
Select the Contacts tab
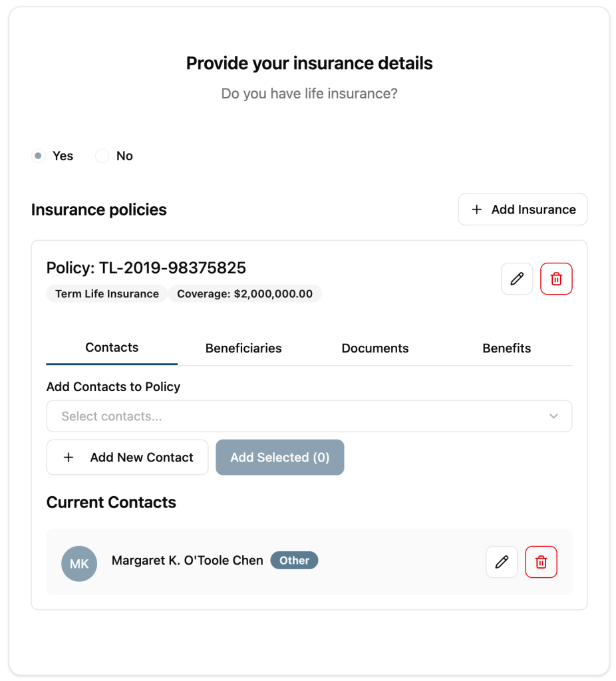[112, 348]
